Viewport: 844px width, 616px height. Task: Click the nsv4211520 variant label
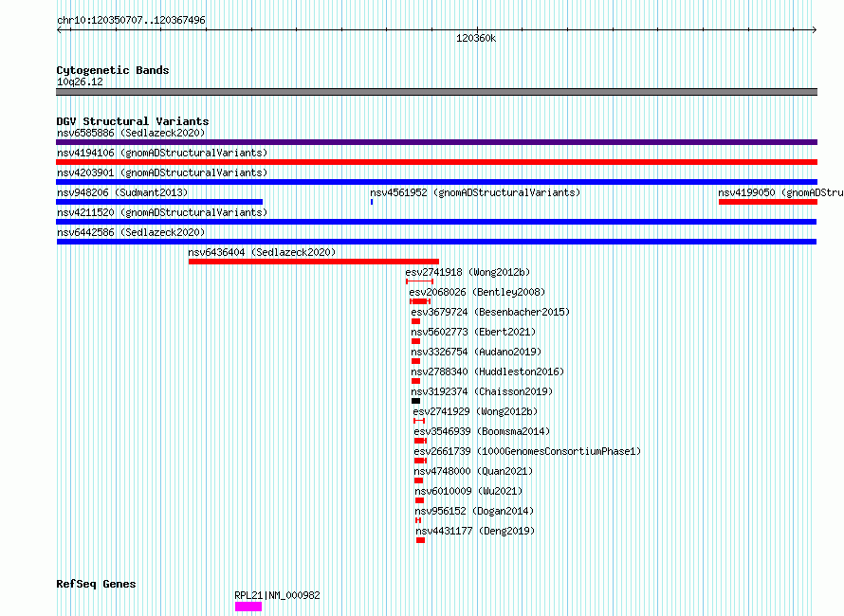point(162,212)
